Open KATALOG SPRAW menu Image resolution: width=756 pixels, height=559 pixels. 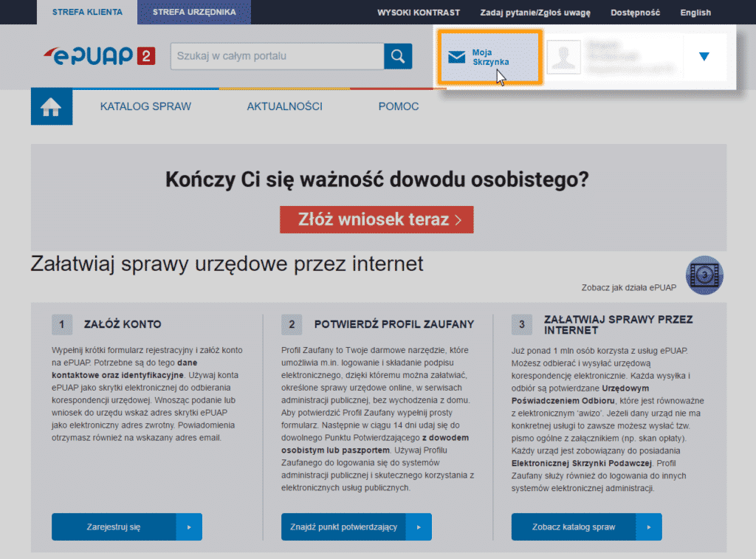click(x=145, y=106)
